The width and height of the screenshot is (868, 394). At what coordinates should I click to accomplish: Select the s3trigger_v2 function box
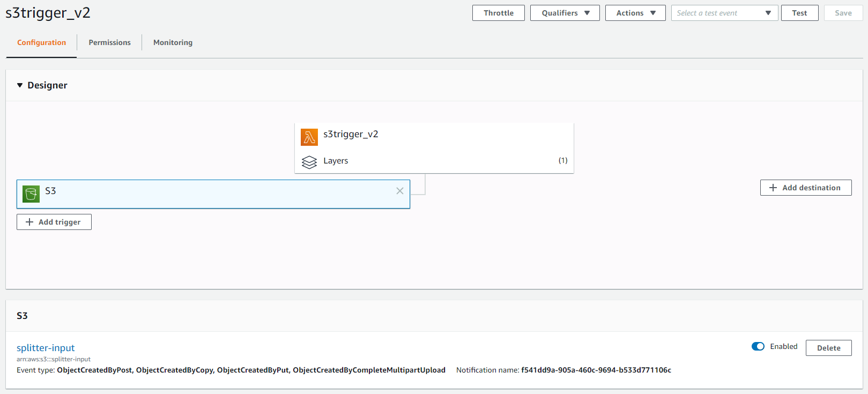click(433, 135)
